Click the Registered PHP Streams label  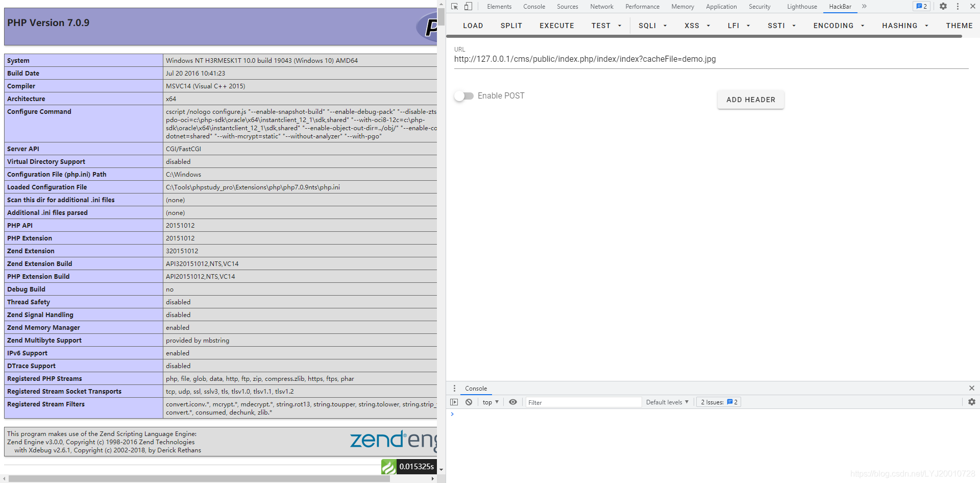(44, 379)
